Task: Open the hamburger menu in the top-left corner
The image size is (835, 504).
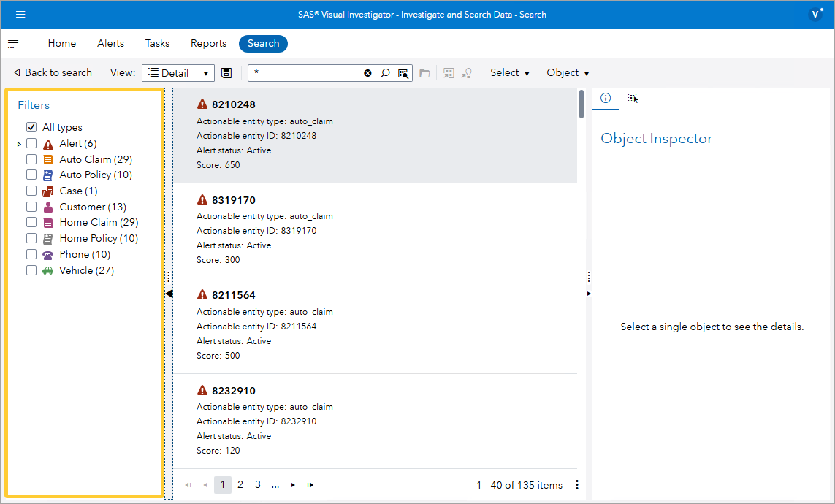Action: 20,15
